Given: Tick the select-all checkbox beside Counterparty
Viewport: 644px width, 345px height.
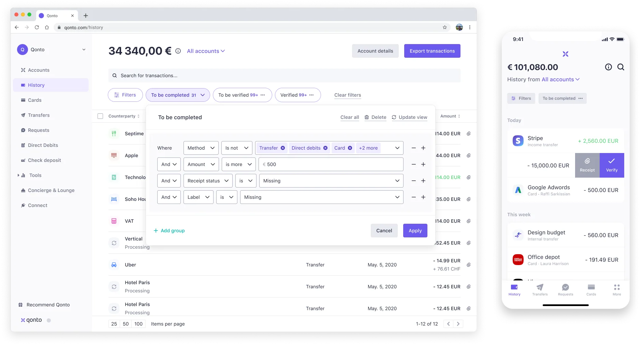Looking at the screenshot, I should (x=100, y=116).
